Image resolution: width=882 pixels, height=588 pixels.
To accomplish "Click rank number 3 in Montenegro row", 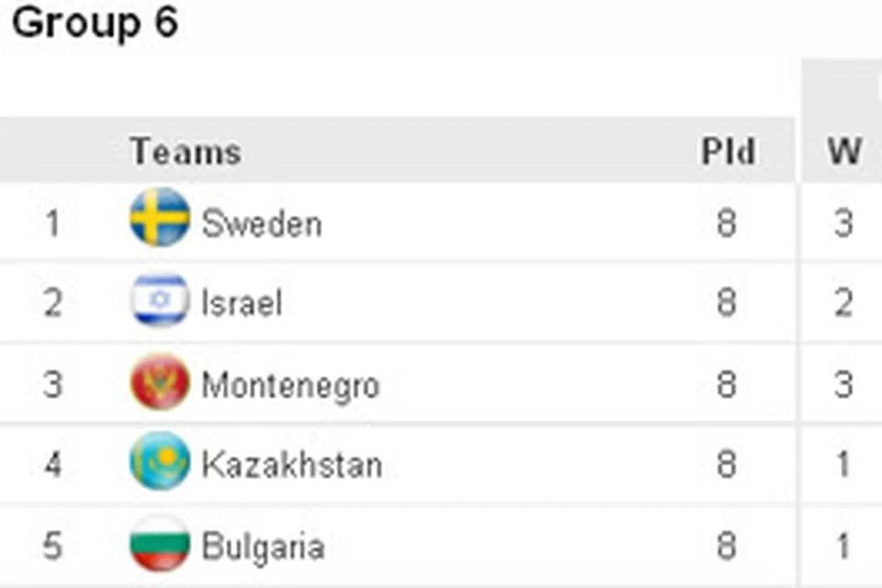I will pyautogui.click(x=53, y=386).
